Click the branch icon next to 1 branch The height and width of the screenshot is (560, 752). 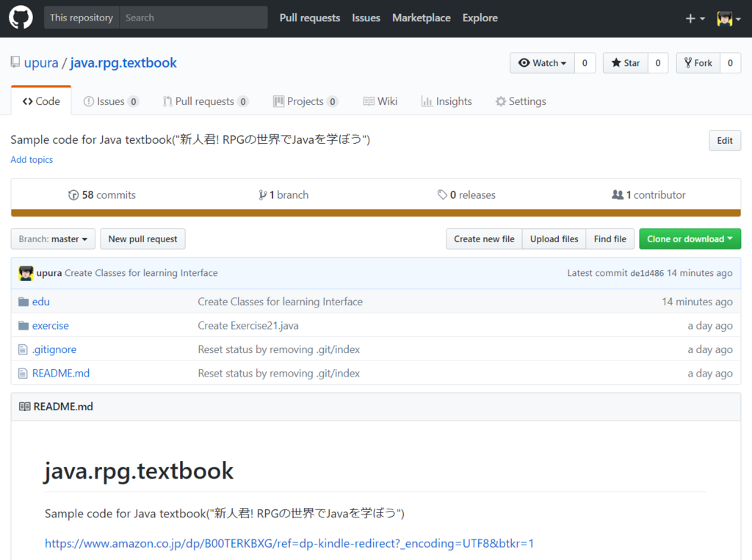[x=262, y=195]
